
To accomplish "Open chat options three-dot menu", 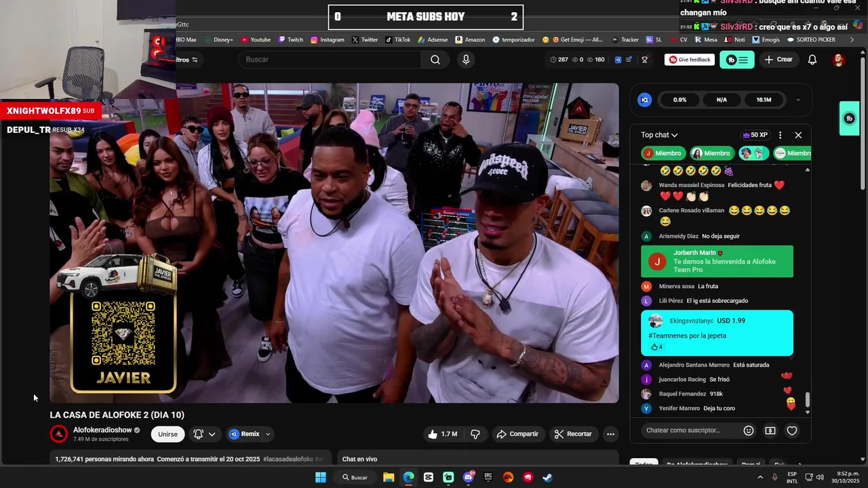I will point(780,135).
